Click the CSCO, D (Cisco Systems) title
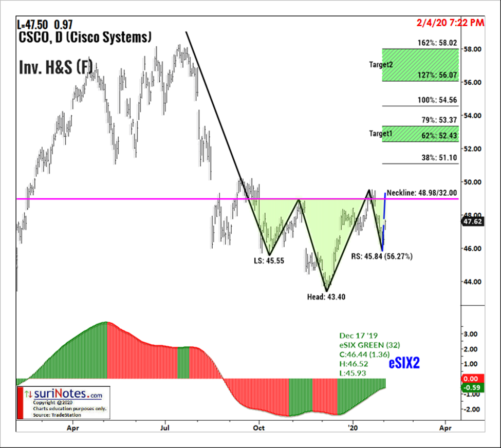Viewport: 501px width, 448px height. (x=85, y=37)
